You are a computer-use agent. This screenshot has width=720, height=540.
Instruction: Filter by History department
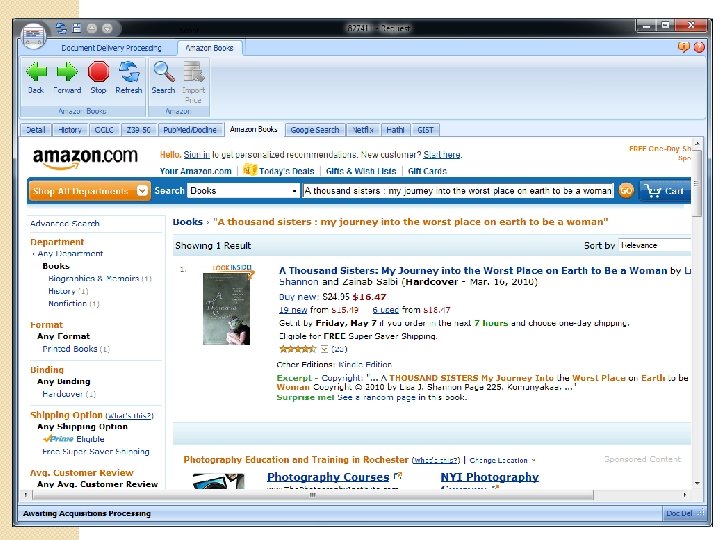[x=62, y=291]
